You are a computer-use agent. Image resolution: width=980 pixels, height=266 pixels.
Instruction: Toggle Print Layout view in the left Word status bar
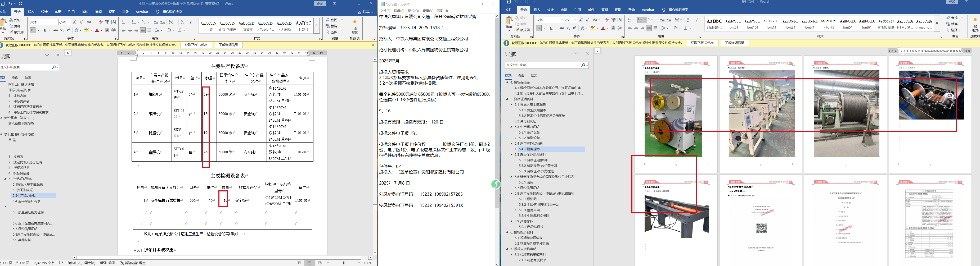click(310, 263)
